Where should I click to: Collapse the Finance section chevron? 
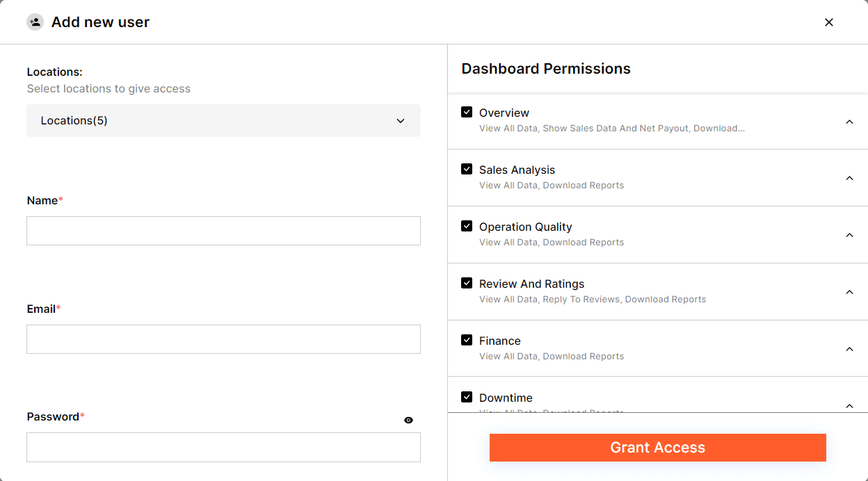coord(849,349)
